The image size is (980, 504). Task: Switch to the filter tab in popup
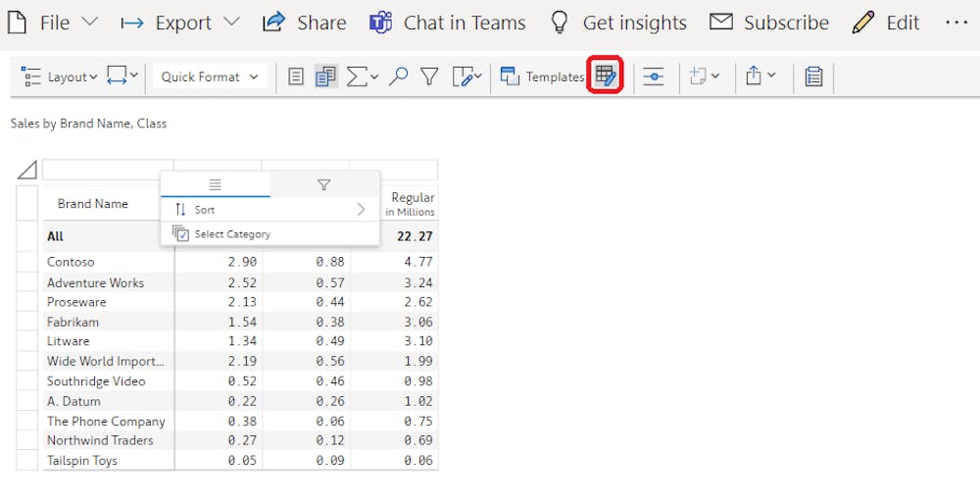pyautogui.click(x=323, y=184)
